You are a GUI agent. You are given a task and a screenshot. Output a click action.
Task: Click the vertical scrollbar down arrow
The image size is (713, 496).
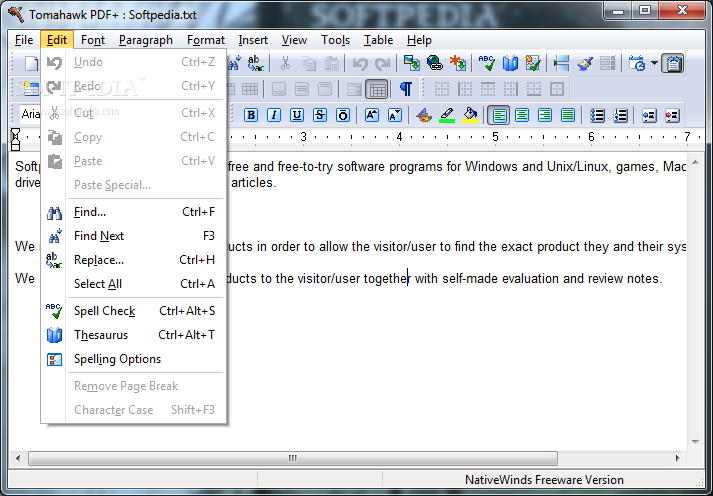695,442
